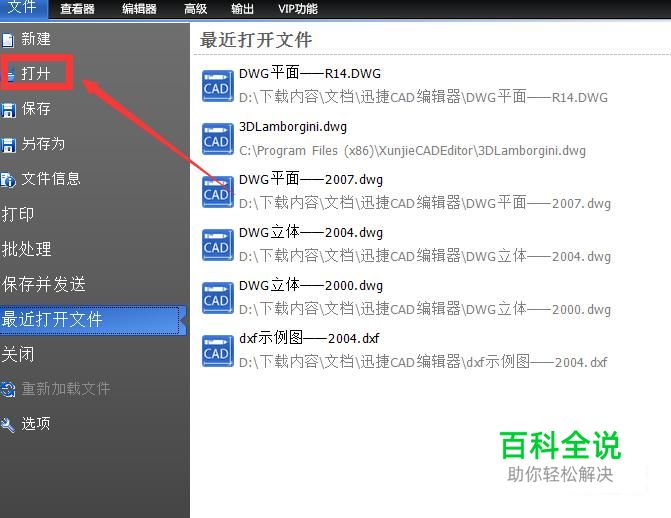The image size is (671, 518).
Task: Select 最近打开文件 menu entry
Action: [x=93, y=320]
